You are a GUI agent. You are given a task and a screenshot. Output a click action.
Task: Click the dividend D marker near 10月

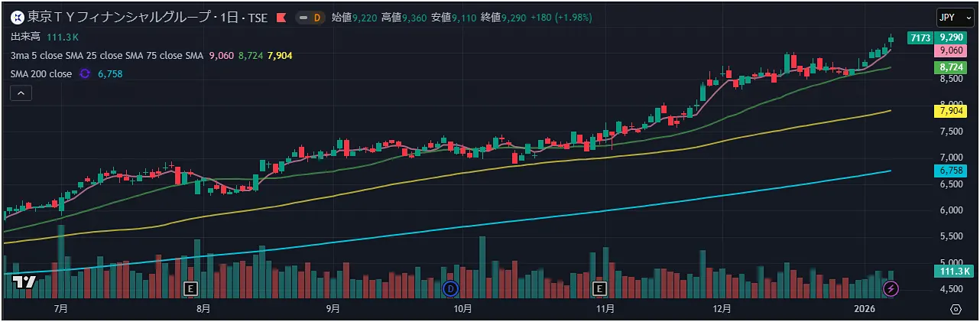[x=450, y=288]
